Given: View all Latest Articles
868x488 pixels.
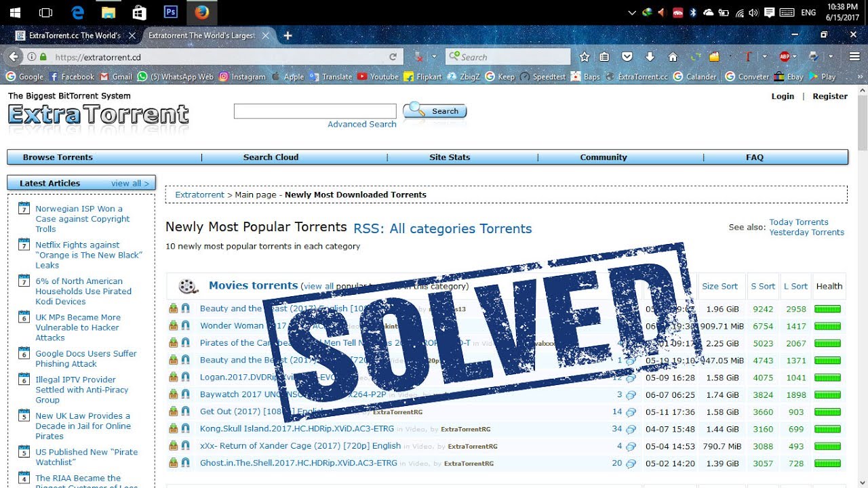Looking at the screenshot, I should pyautogui.click(x=130, y=183).
